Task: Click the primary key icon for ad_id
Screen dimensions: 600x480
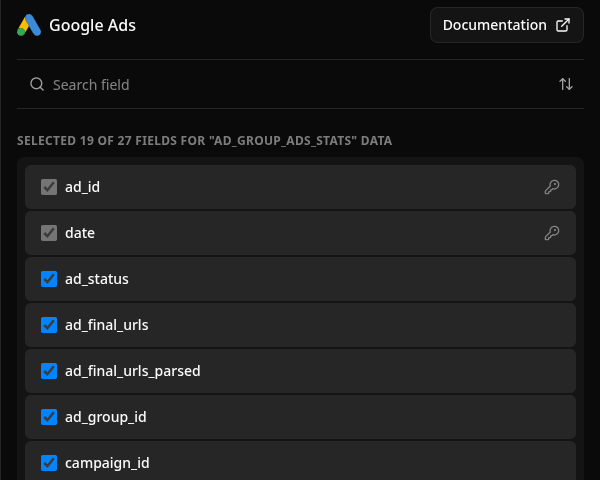Action: (x=552, y=187)
